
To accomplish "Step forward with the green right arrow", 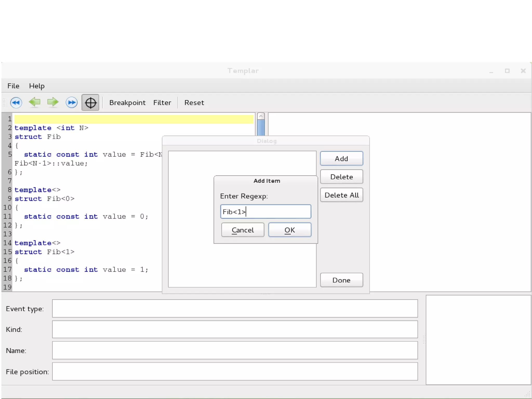I will click(53, 102).
